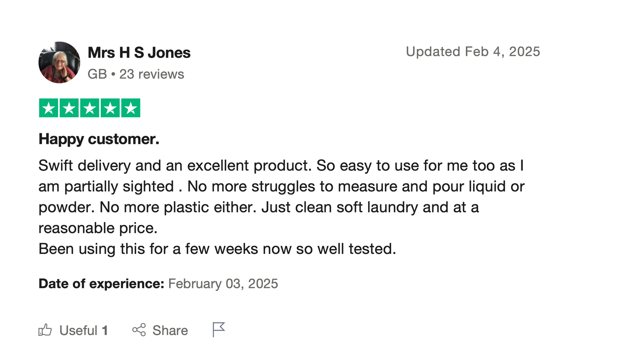Click the third green rating star

tap(90, 108)
